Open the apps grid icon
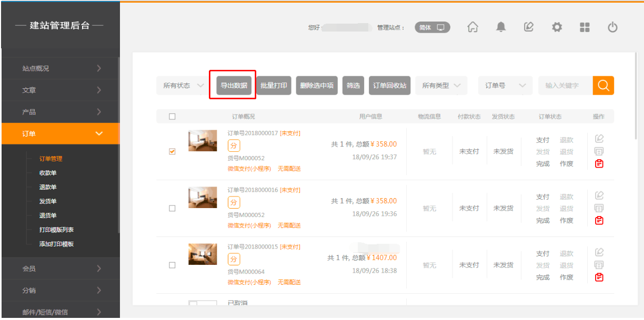 (x=585, y=27)
